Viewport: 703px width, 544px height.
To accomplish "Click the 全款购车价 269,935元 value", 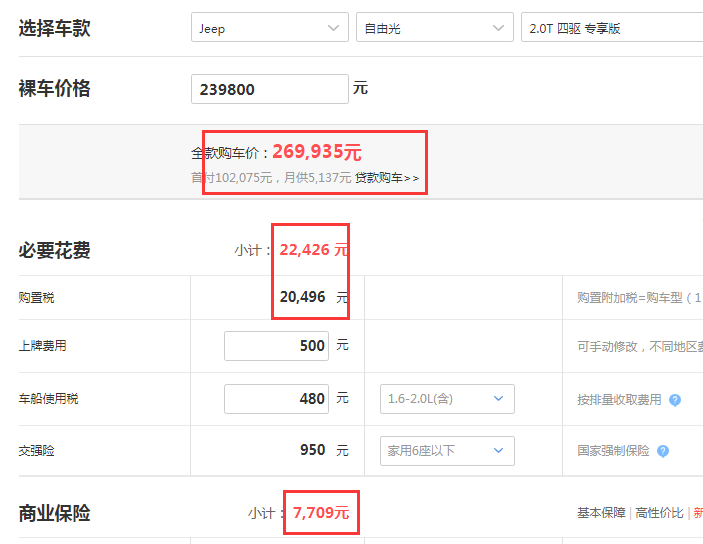I will (317, 152).
